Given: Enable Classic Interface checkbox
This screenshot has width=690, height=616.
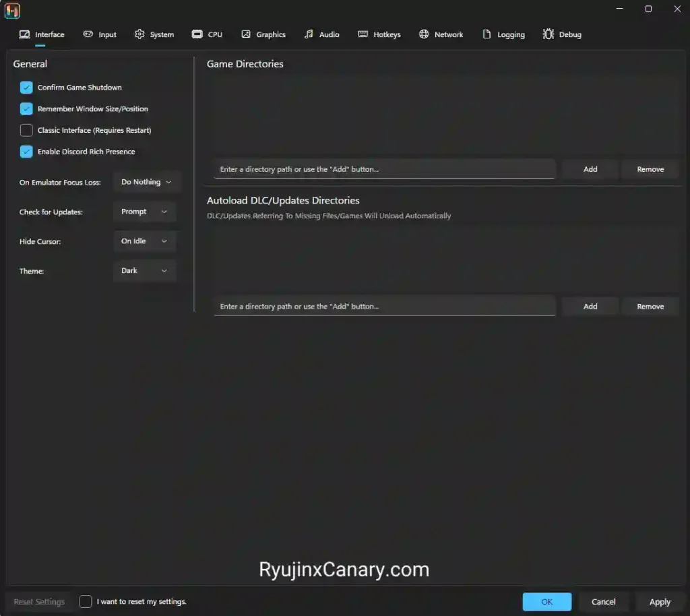Looking at the screenshot, I should (x=26, y=130).
